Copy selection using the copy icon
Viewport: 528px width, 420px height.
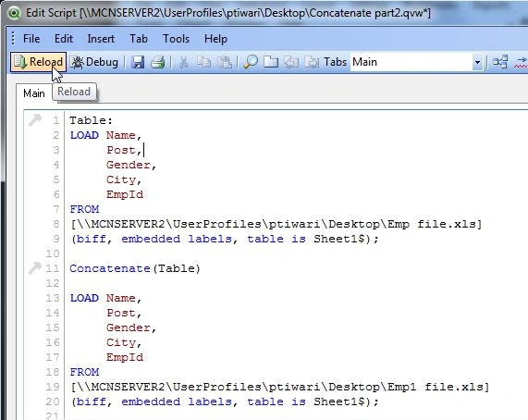click(x=204, y=62)
